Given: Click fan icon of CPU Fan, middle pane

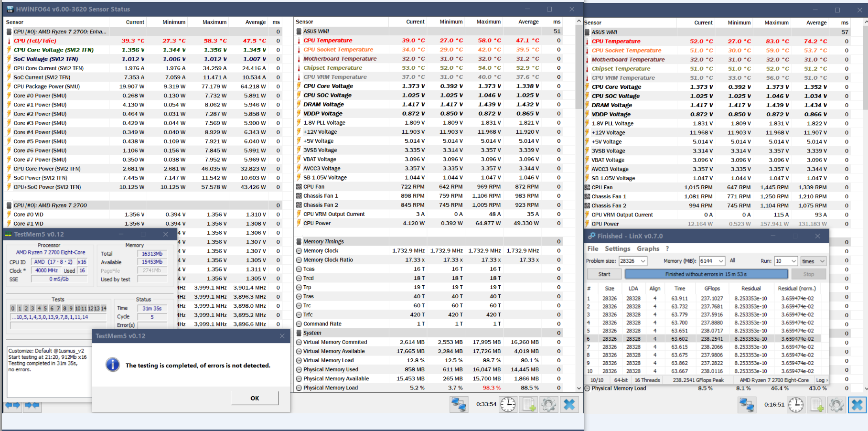Looking at the screenshot, I should tap(299, 187).
